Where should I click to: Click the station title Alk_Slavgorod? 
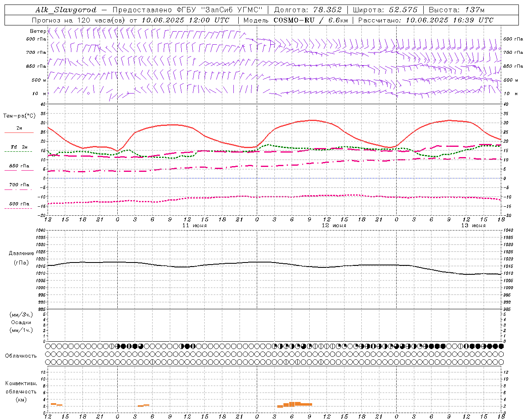[66, 10]
